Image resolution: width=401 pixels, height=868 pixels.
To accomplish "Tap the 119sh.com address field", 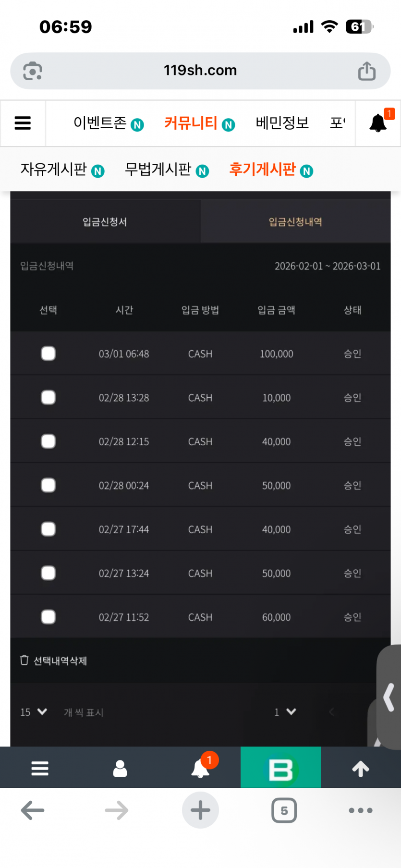I will pyautogui.click(x=200, y=71).
